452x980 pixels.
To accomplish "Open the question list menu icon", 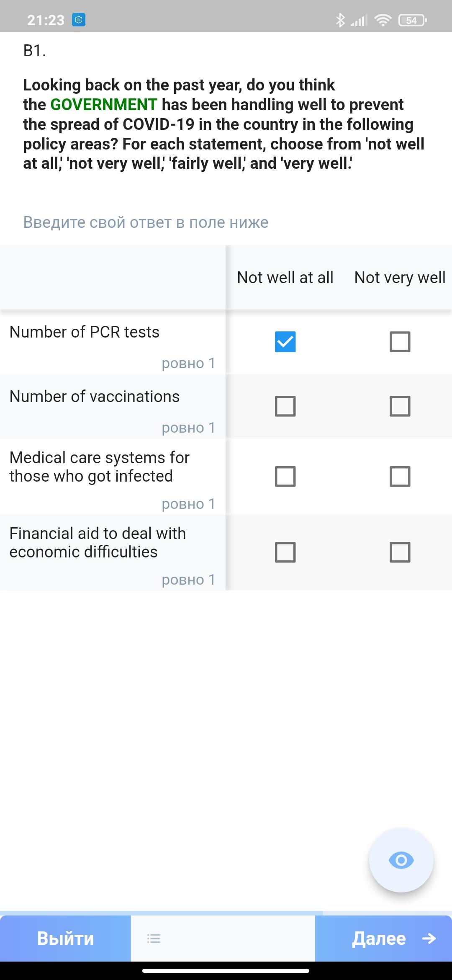I will [x=154, y=939].
